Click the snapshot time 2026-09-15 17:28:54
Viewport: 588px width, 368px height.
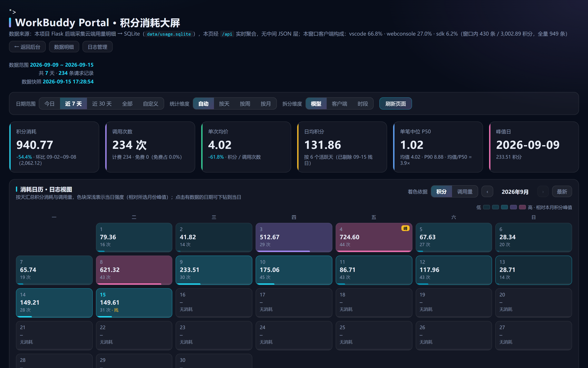click(x=68, y=82)
